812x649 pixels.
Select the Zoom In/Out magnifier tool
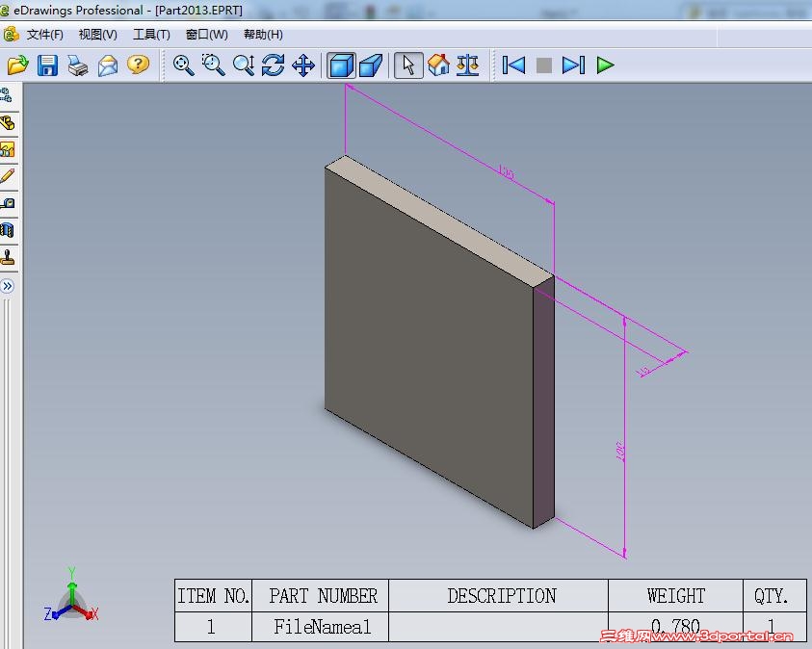(x=244, y=65)
